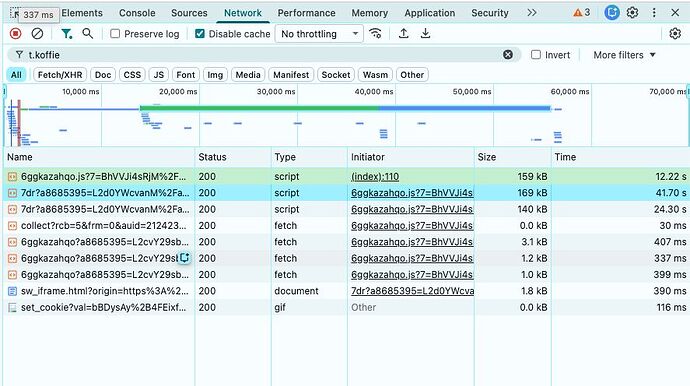Screen dimensions: 690x386
Task: Export HAR file download icon
Action: pos(425,33)
